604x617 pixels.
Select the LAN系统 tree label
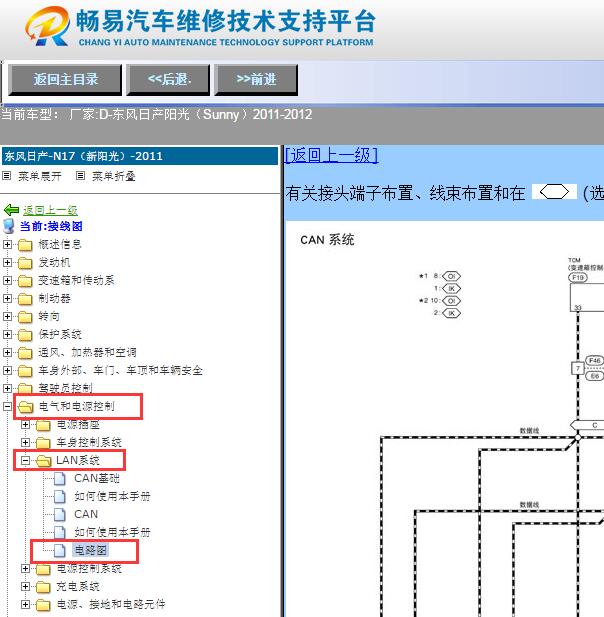tap(78, 460)
